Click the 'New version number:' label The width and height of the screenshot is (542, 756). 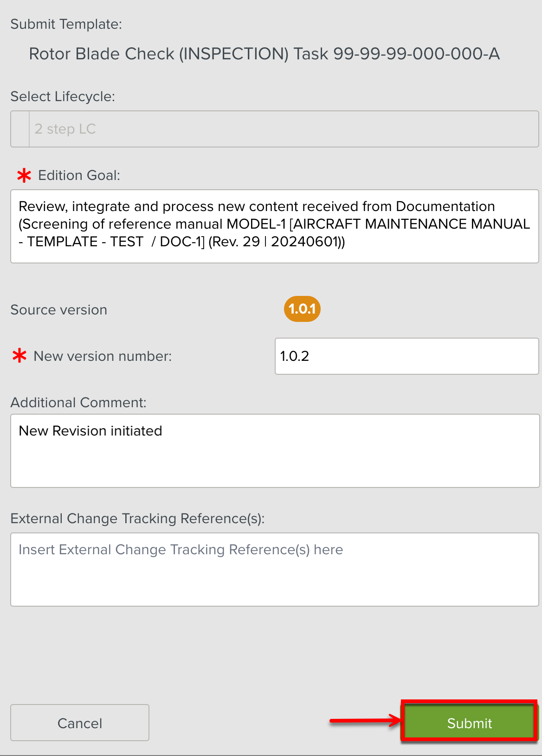point(103,356)
